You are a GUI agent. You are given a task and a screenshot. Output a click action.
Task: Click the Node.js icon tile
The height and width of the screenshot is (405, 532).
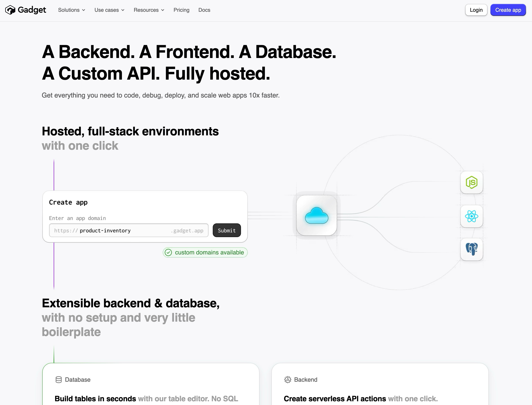click(471, 182)
